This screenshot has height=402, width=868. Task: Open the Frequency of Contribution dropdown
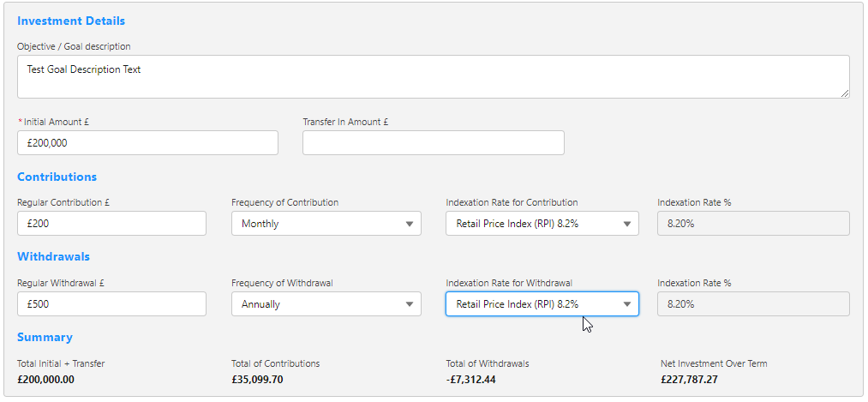326,224
